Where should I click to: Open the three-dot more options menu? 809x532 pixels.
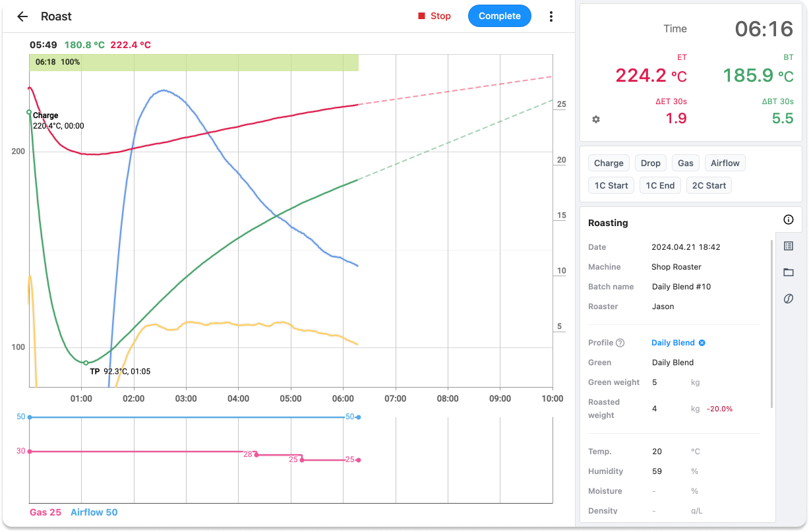pyautogui.click(x=551, y=16)
